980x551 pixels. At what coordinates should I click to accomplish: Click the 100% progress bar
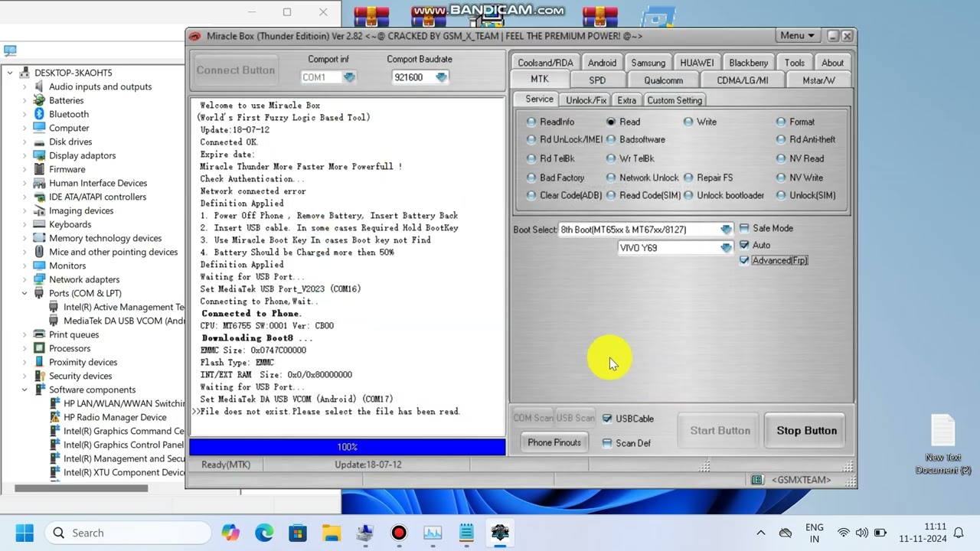pyautogui.click(x=348, y=447)
